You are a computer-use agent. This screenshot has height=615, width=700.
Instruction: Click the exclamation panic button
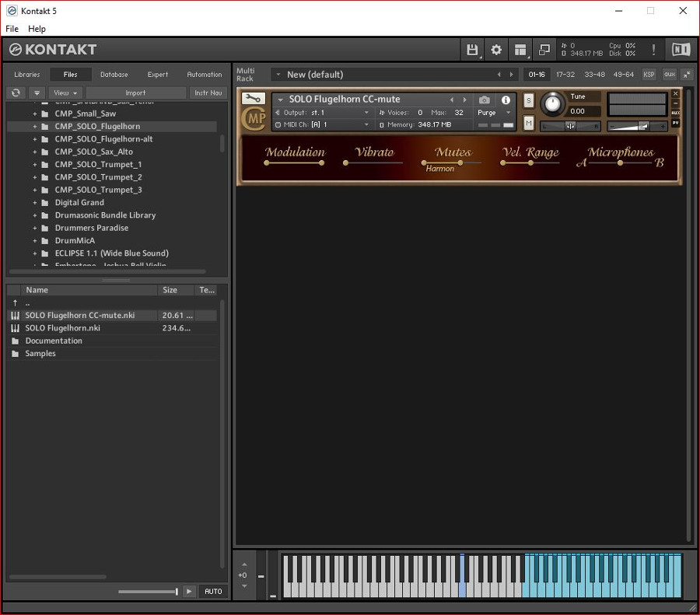653,50
